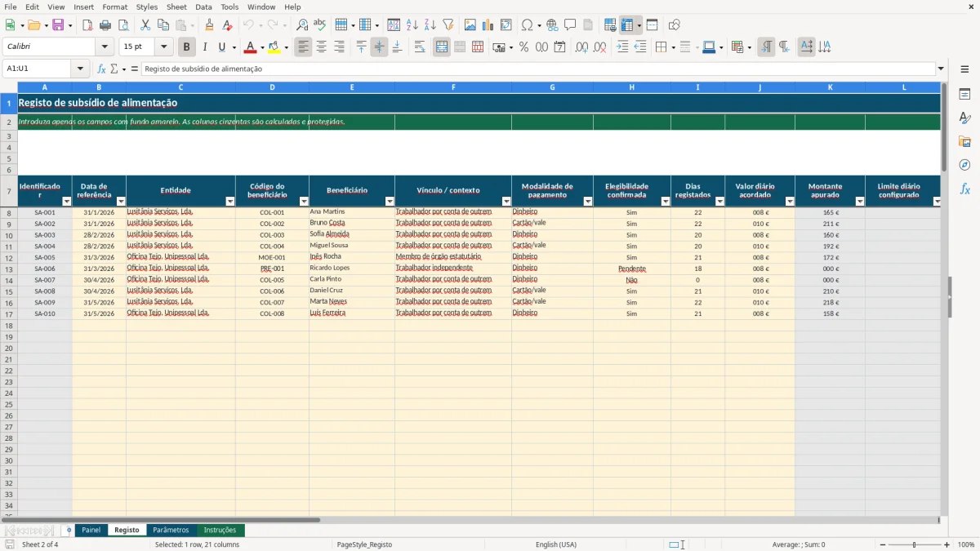The height and width of the screenshot is (551, 980).
Task: Click the AutoFilter funnel icon
Action: [x=448, y=25]
